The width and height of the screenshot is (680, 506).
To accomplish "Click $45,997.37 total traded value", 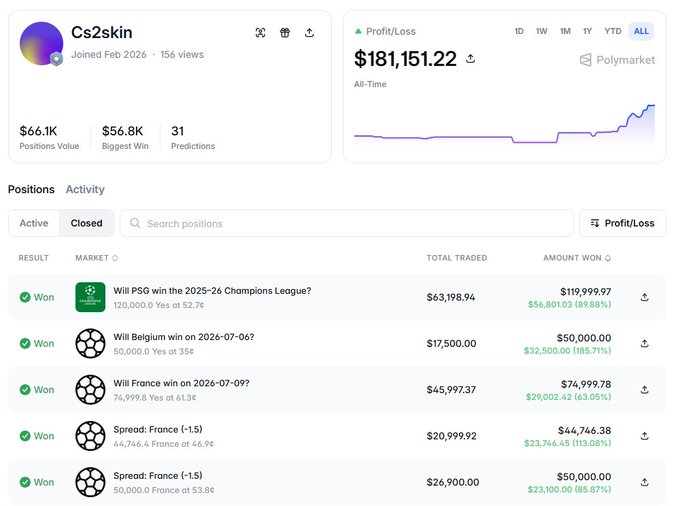I will click(x=451, y=390).
